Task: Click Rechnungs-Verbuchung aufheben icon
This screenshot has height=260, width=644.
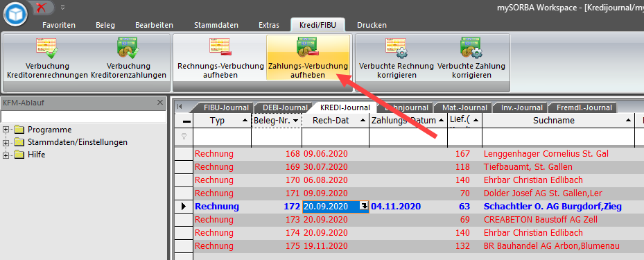Action: [220, 47]
